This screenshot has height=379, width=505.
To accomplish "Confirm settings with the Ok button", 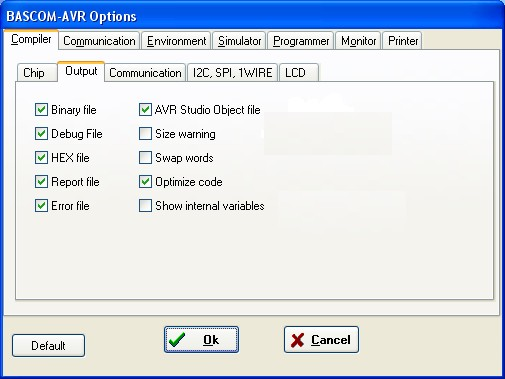I will click(201, 340).
